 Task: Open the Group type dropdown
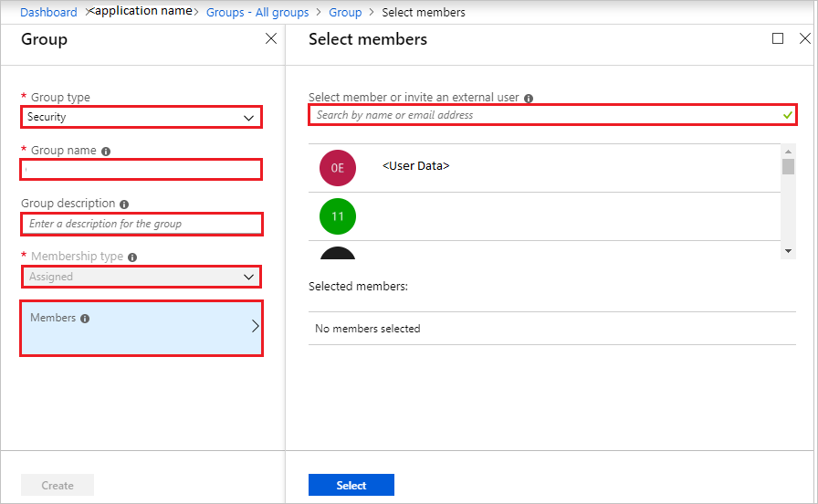pos(142,117)
